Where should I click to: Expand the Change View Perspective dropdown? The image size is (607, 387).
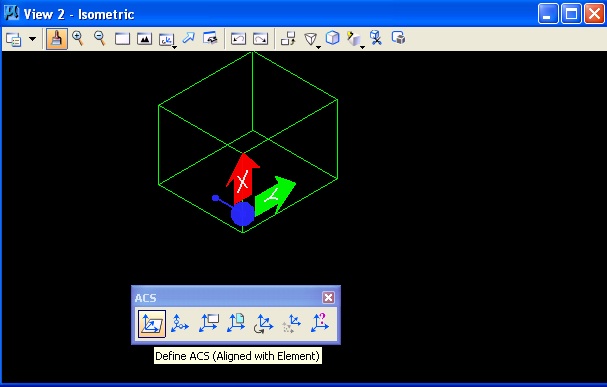click(318, 47)
